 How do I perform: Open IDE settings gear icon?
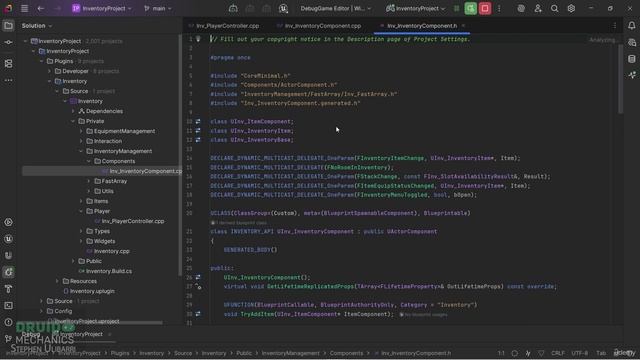tap(571, 8)
